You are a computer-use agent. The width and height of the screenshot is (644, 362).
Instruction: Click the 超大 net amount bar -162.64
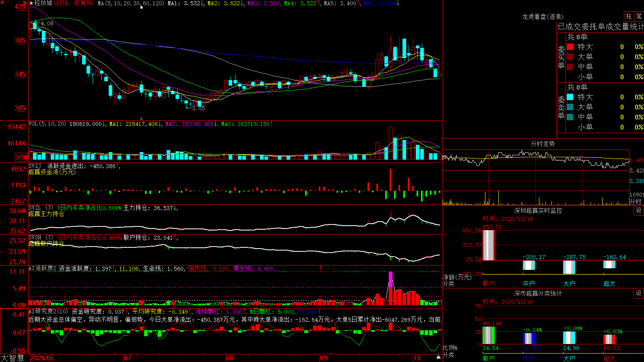[x=609, y=264]
